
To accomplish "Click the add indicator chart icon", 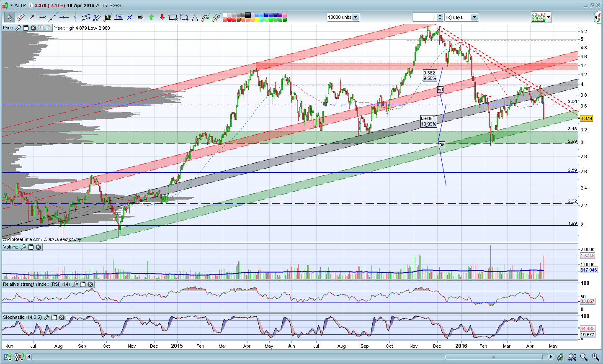I will (539, 17).
